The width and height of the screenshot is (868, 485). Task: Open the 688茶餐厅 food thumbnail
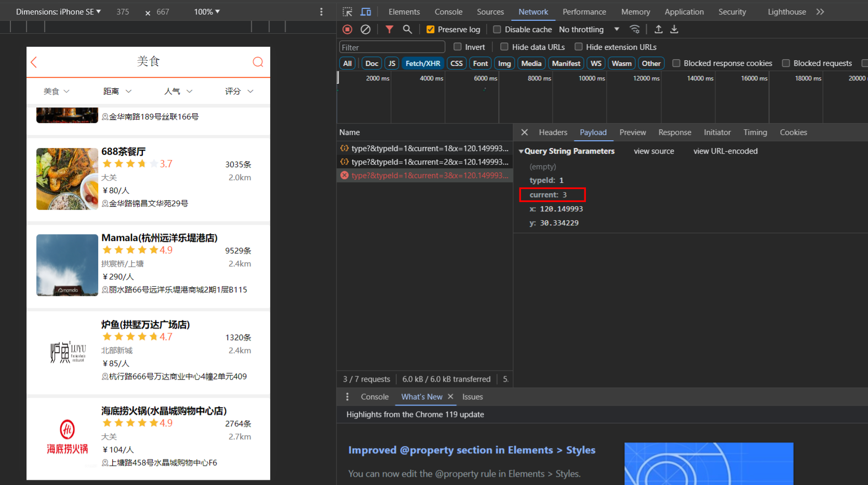(67, 179)
